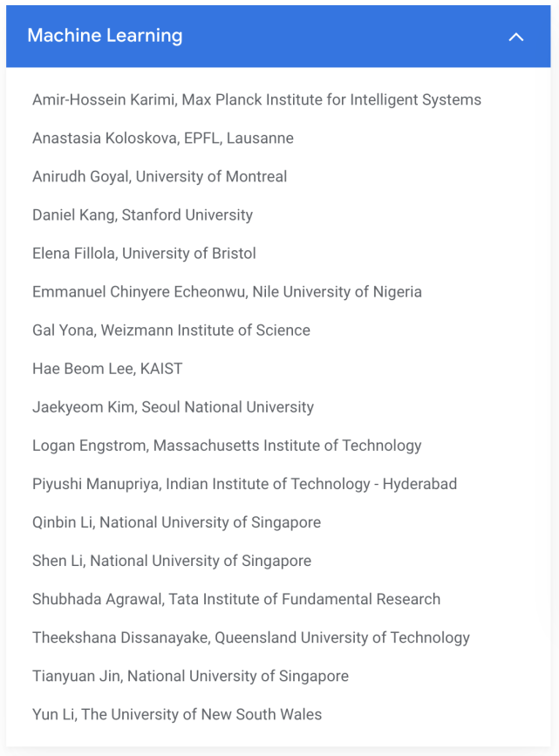The height and width of the screenshot is (756, 559).
Task: Select Piyushi Manupriya, IIT Hyderabad entry
Action: click(244, 483)
